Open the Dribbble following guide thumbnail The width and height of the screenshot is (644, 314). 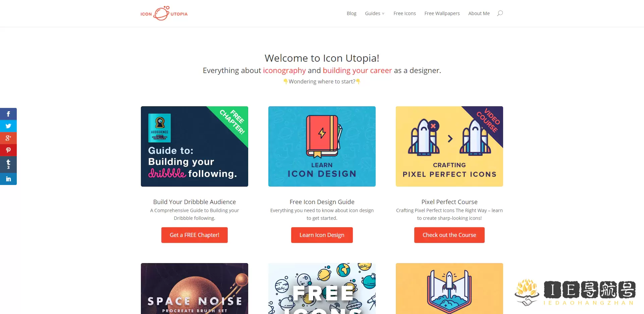point(195,146)
